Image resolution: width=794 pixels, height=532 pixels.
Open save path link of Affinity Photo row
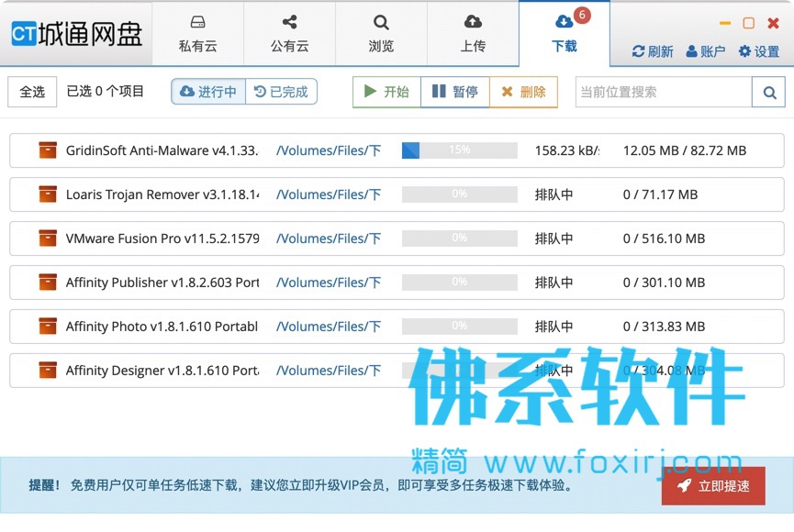[x=329, y=327]
